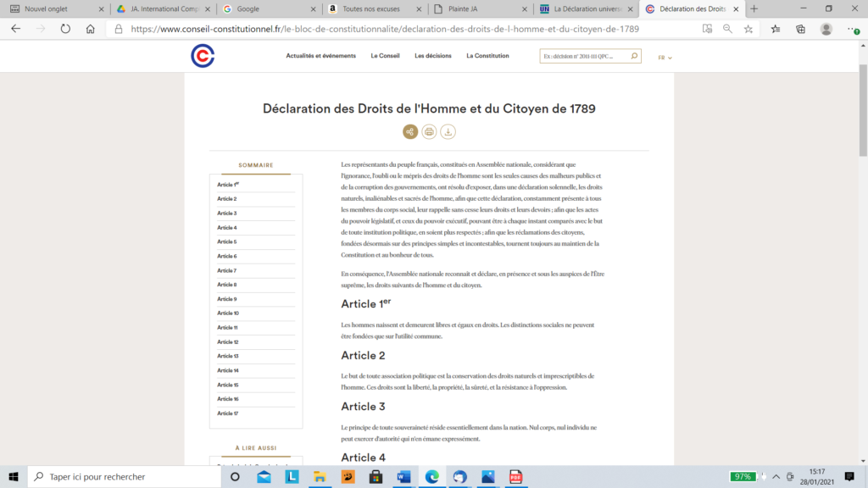This screenshot has height=488, width=868.
Task: Share the declaration page via share icon
Action: tap(410, 131)
